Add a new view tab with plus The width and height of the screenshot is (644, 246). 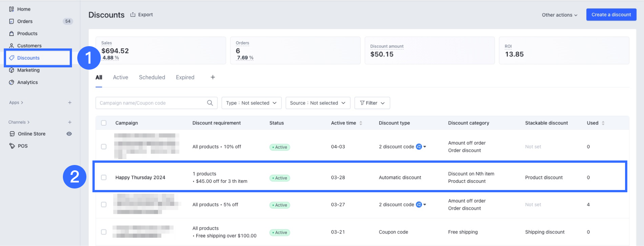pos(213,77)
